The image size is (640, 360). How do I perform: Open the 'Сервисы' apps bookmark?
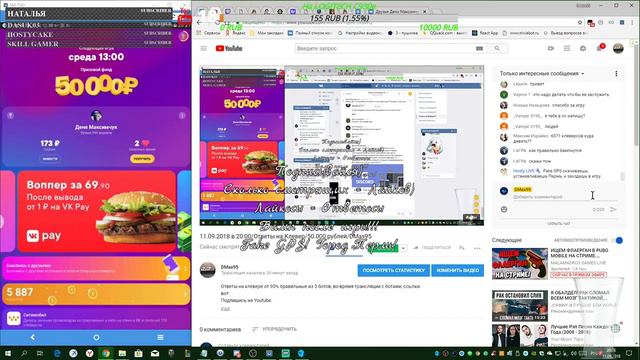[208, 33]
